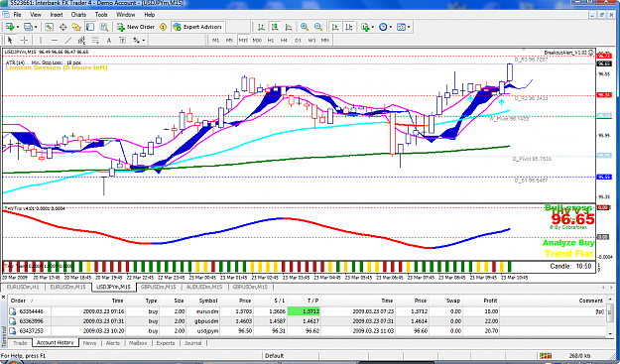Click the Templates icon
The image size is (620, 364).
tap(401, 27)
